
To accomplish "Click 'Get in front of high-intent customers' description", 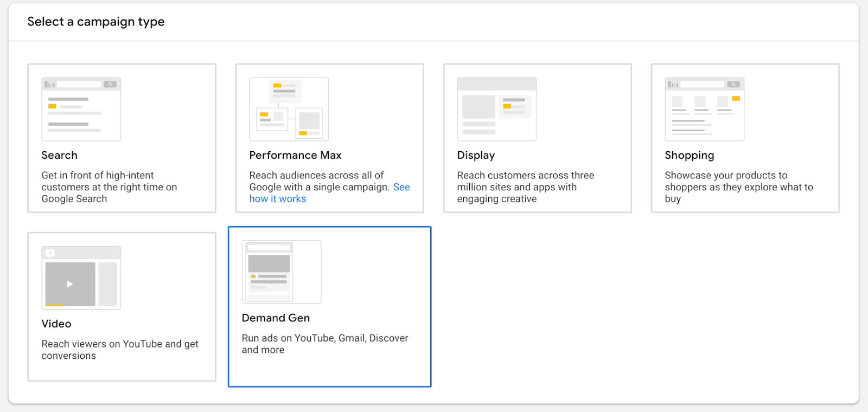I will tap(110, 187).
